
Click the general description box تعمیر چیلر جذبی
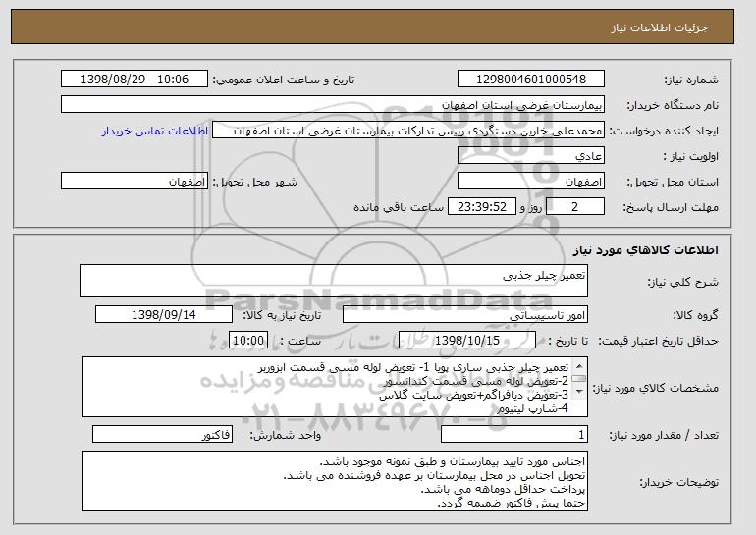click(334, 281)
